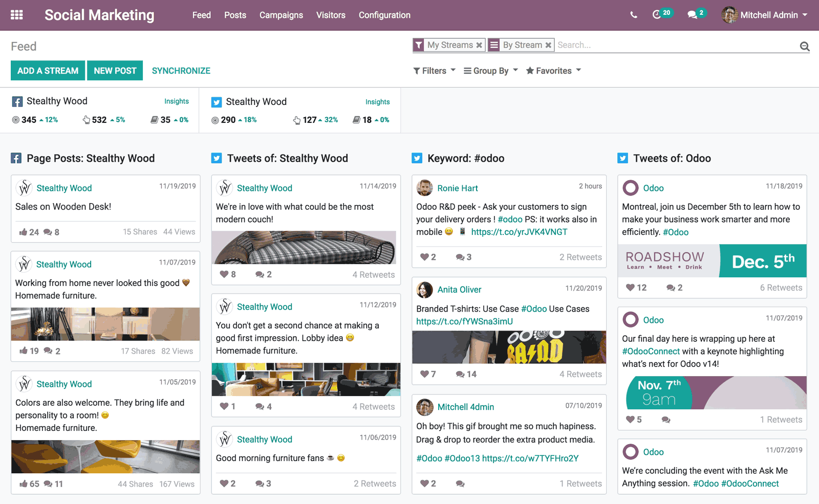
Task: Click the comment icon on Mitchell 4dmin's tweet
Action: pos(460,483)
